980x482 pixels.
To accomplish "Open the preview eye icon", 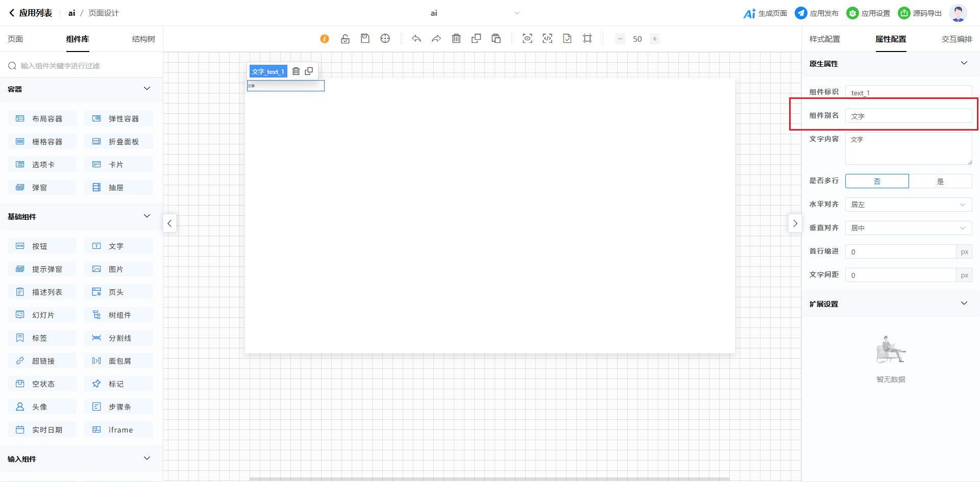I will (527, 39).
